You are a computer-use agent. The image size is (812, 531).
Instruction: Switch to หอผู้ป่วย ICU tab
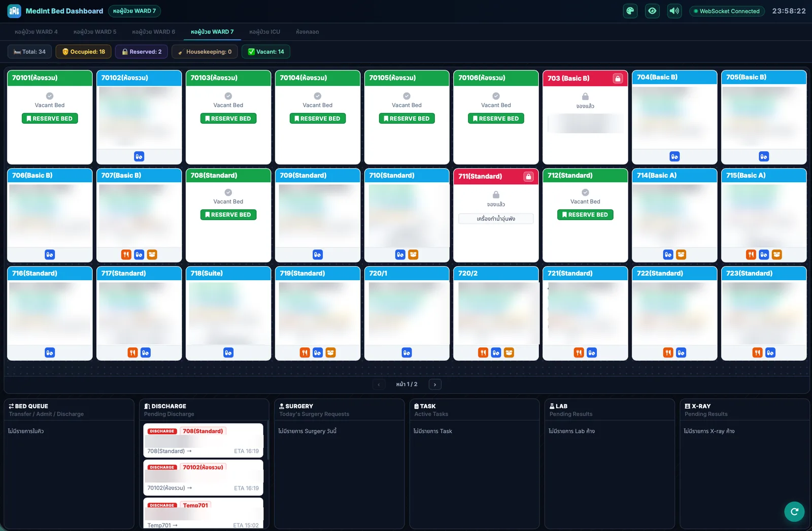[265, 31]
